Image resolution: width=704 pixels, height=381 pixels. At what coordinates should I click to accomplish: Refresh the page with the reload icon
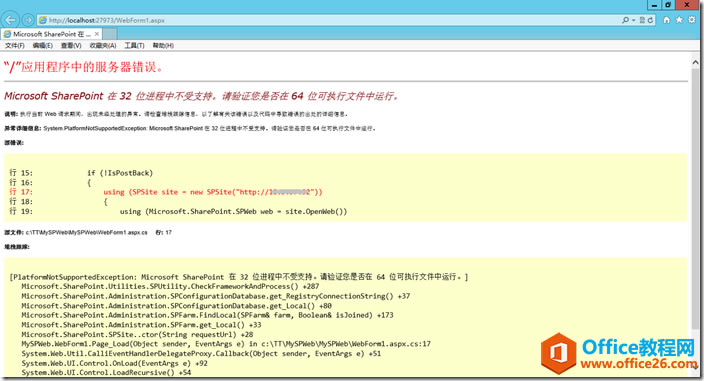[x=650, y=20]
